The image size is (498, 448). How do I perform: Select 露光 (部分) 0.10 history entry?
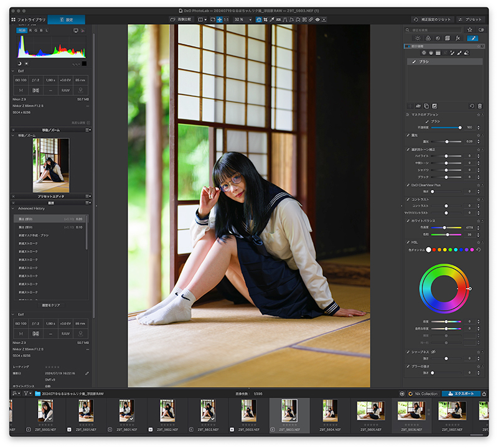50,227
